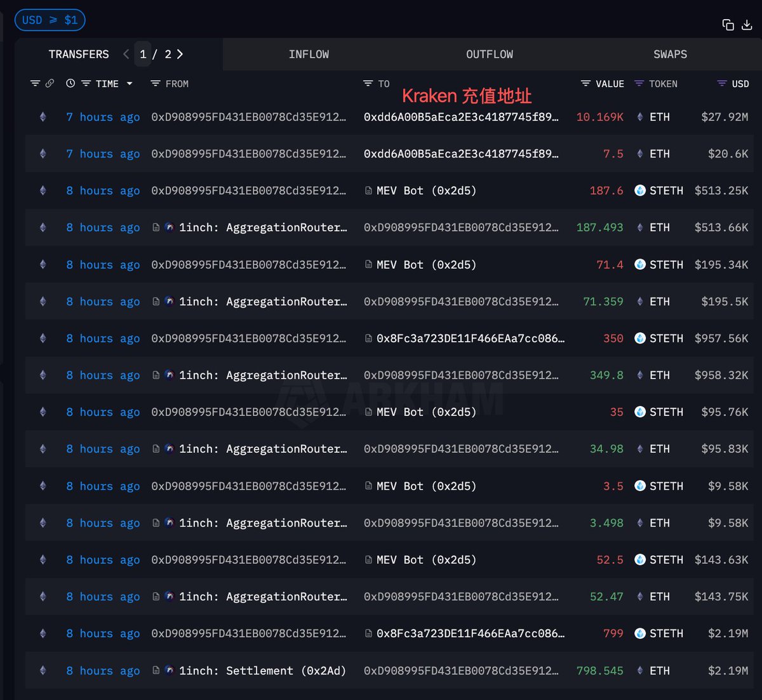Click the download icon at top right
This screenshot has width=762, height=700.
pyautogui.click(x=747, y=25)
